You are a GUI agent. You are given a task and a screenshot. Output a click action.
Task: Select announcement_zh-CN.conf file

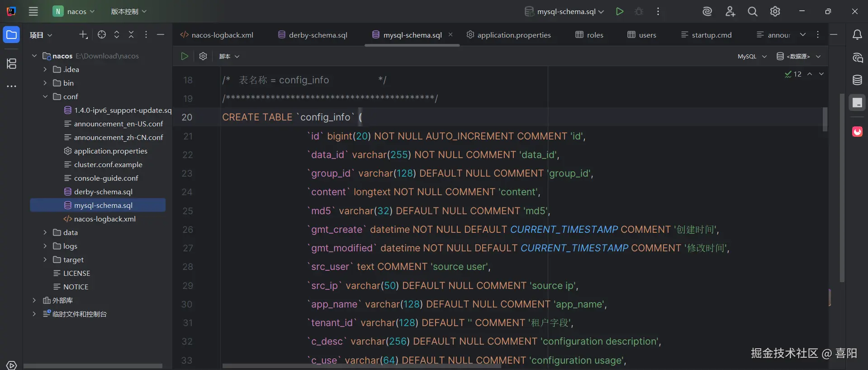(114, 137)
